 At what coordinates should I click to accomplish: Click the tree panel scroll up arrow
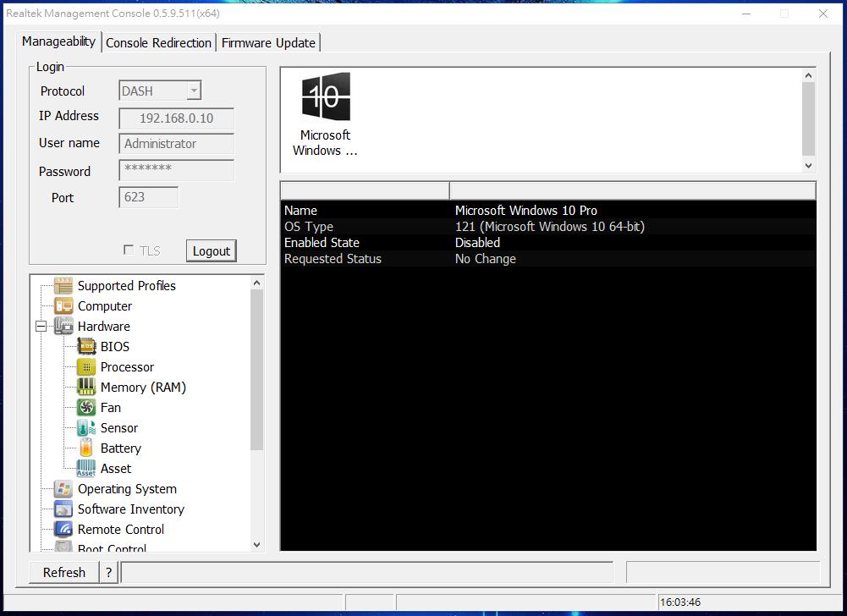click(x=257, y=283)
